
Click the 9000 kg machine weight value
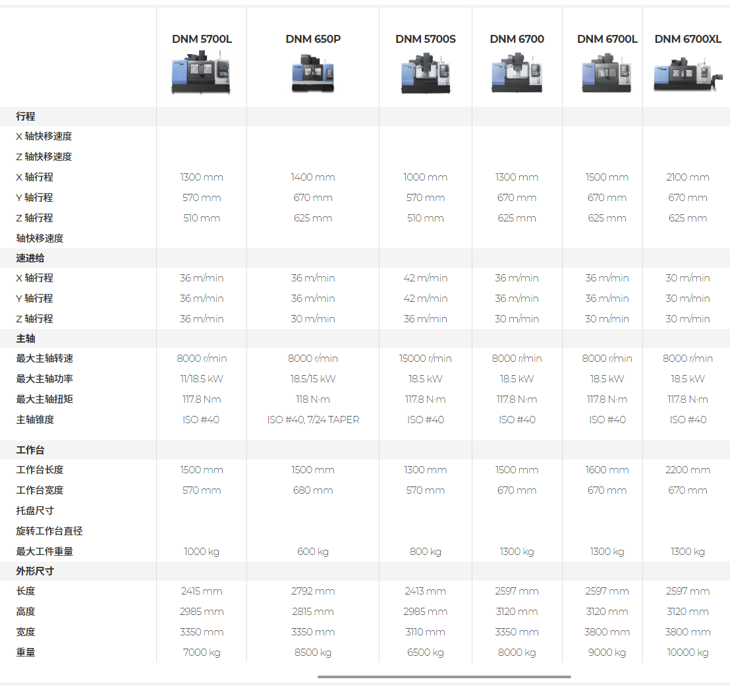[607, 653]
